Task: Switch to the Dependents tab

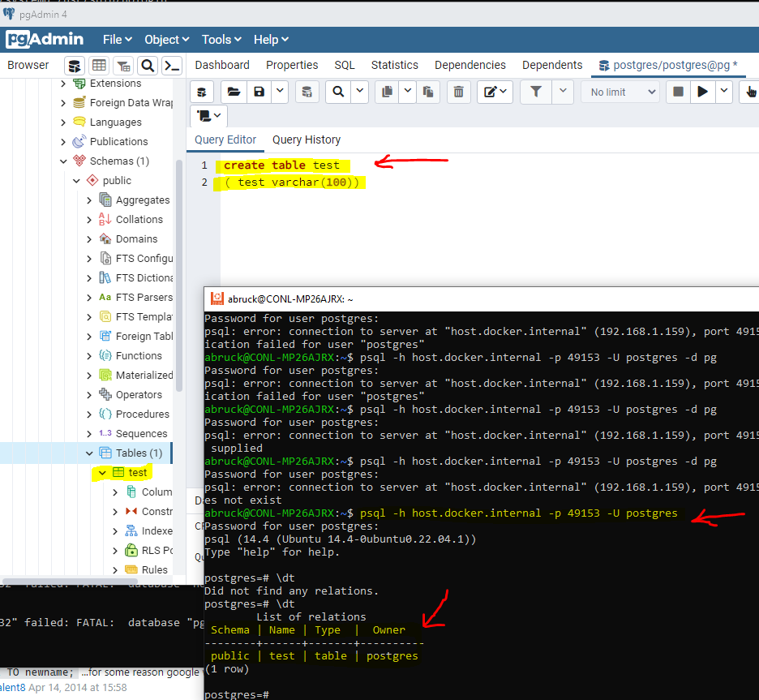Action: [x=552, y=66]
